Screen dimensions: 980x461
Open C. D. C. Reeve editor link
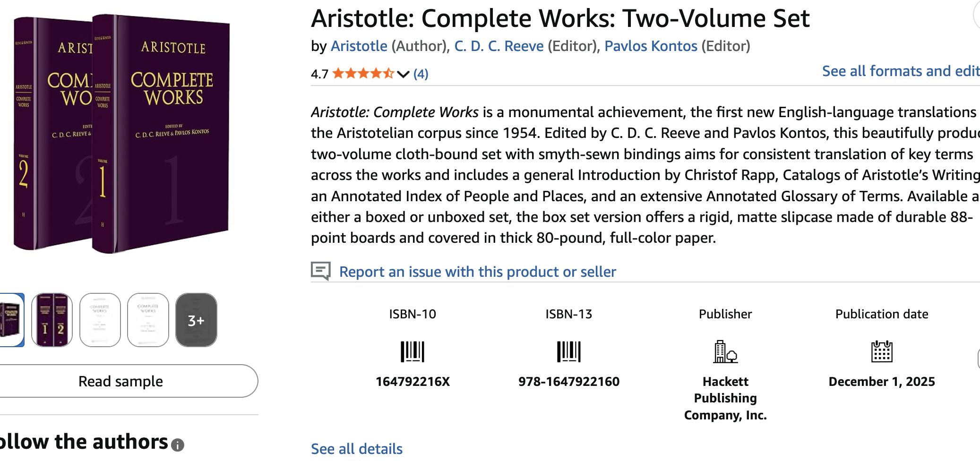tap(499, 46)
